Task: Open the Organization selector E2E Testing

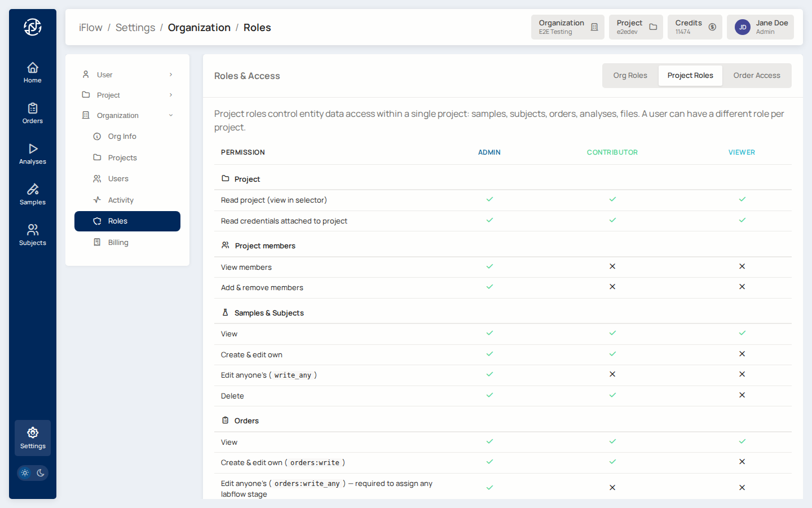Action: coord(567,27)
